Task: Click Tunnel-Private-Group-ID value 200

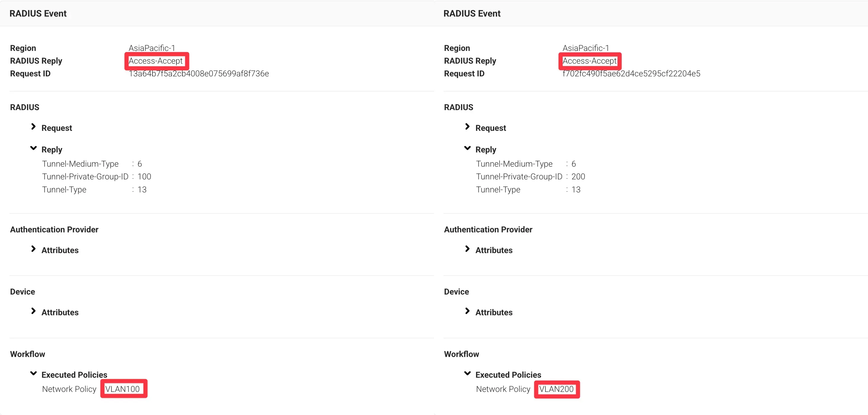Action: point(578,177)
